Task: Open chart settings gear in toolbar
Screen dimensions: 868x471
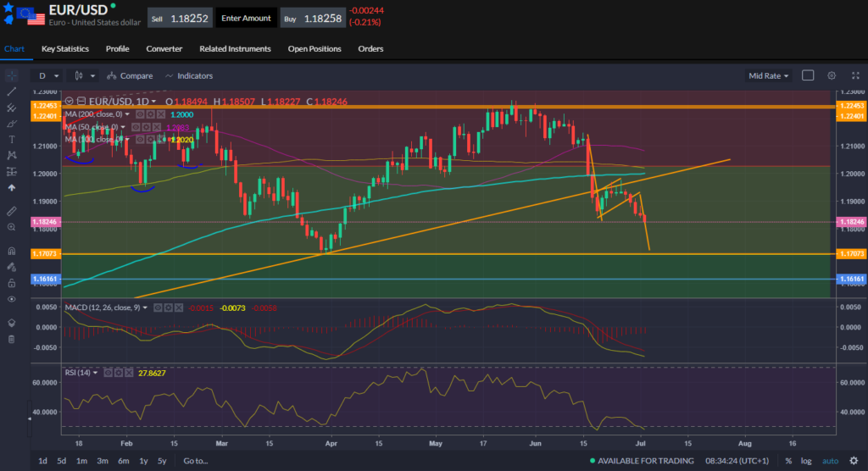Action: 832,75
